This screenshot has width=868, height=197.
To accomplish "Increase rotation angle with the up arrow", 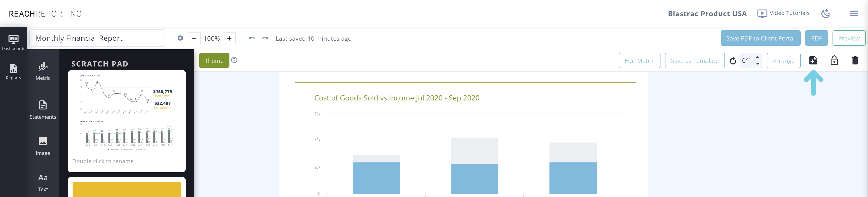I will (x=757, y=57).
